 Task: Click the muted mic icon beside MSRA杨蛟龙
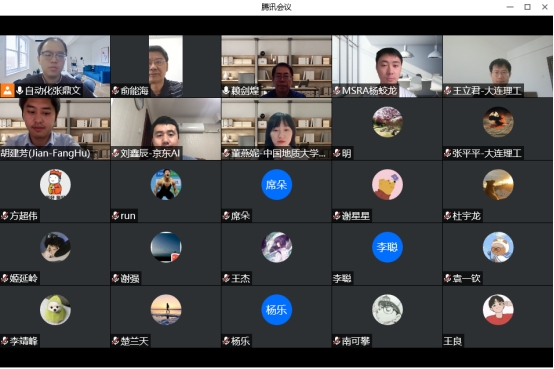[x=337, y=91]
